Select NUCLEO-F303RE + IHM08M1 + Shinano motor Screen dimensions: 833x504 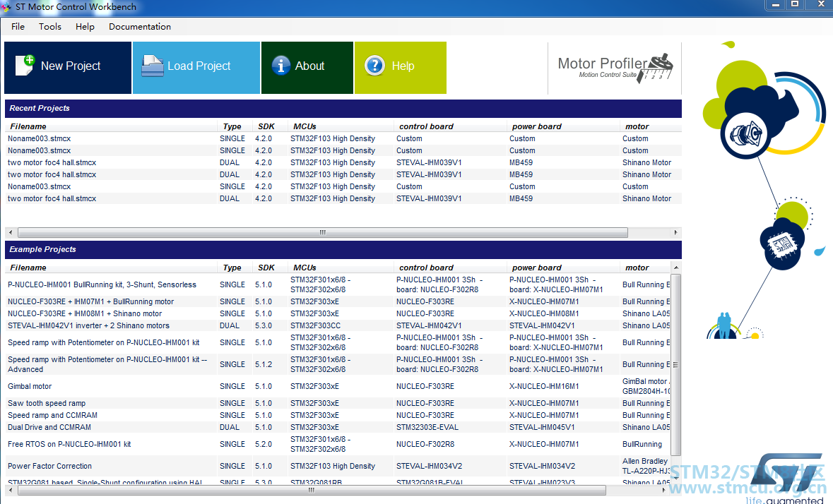coord(338,313)
